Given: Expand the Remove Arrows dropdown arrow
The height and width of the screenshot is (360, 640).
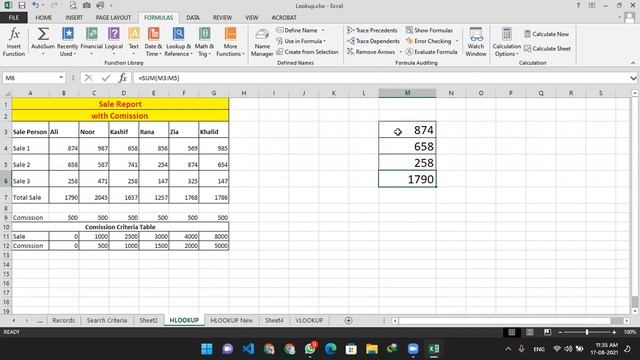Looking at the screenshot, I should [400, 52].
